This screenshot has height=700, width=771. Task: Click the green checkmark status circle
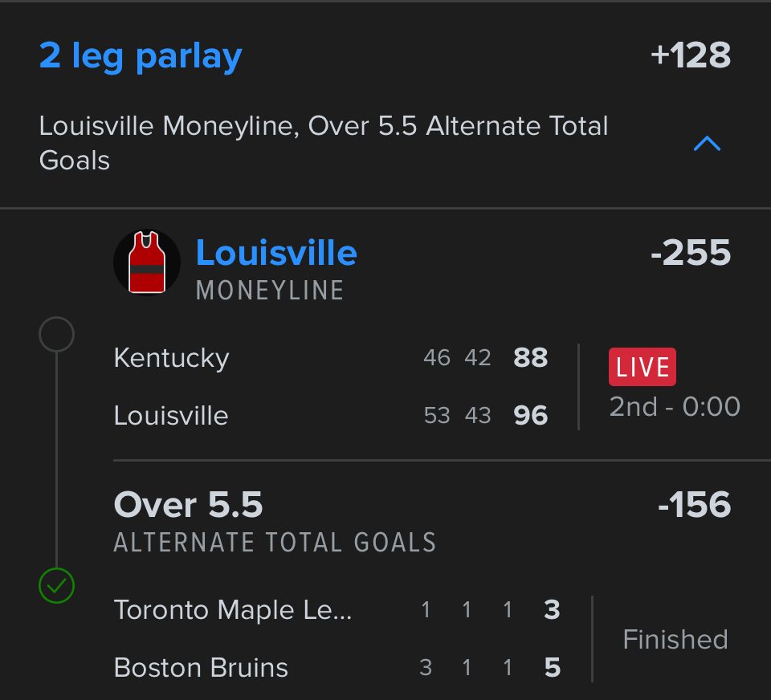tap(56, 585)
